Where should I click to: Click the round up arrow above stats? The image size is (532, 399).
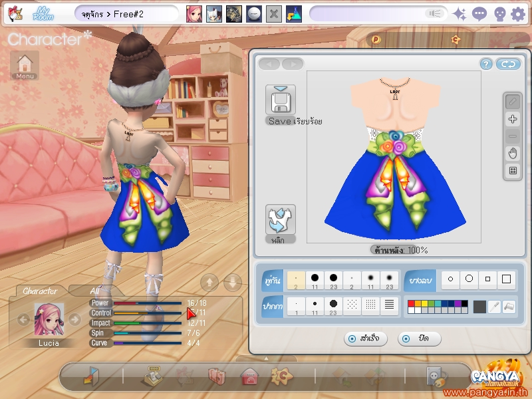tap(209, 282)
